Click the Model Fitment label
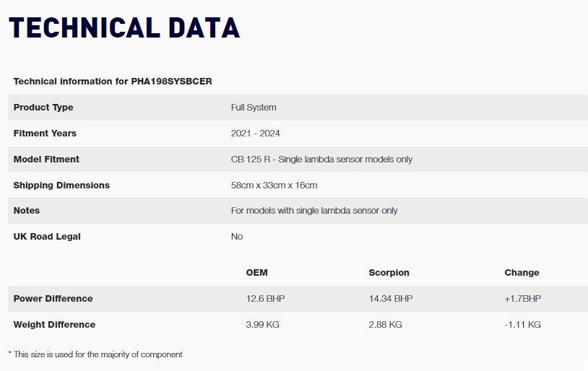588x371 pixels. pyautogui.click(x=46, y=159)
